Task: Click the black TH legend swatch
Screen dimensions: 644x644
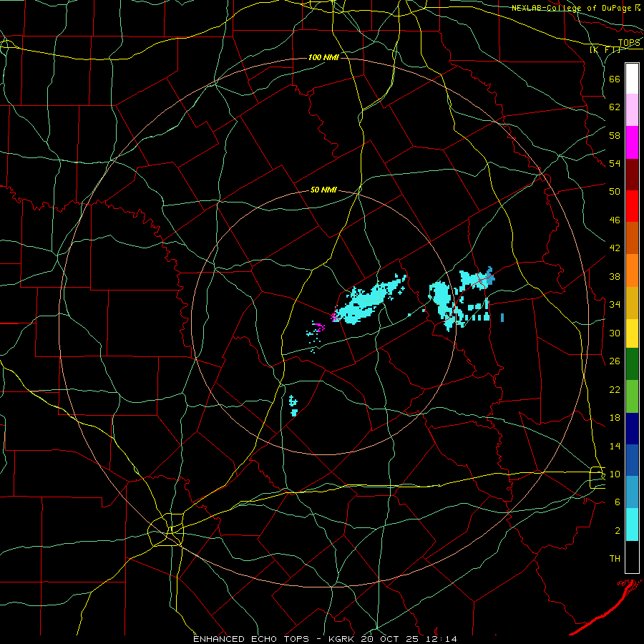Action: click(632, 557)
